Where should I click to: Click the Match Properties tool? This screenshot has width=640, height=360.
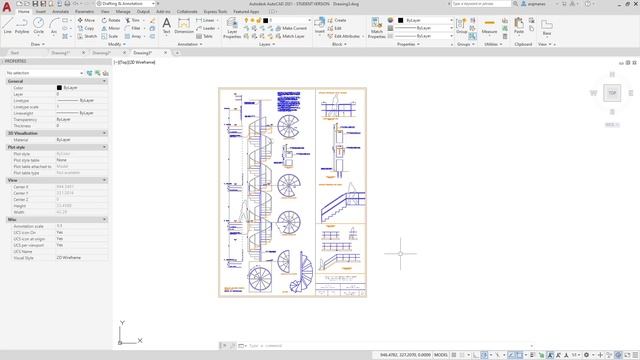click(x=376, y=28)
